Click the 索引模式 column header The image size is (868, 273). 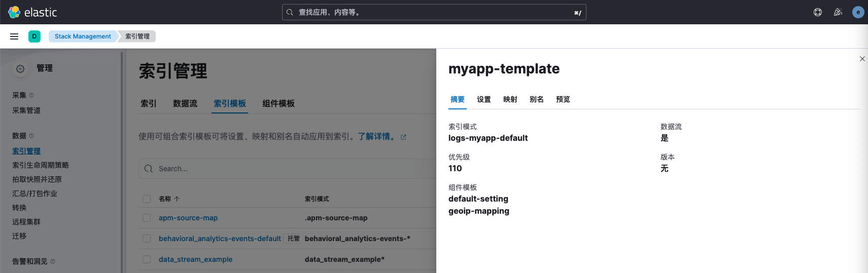[x=317, y=199]
